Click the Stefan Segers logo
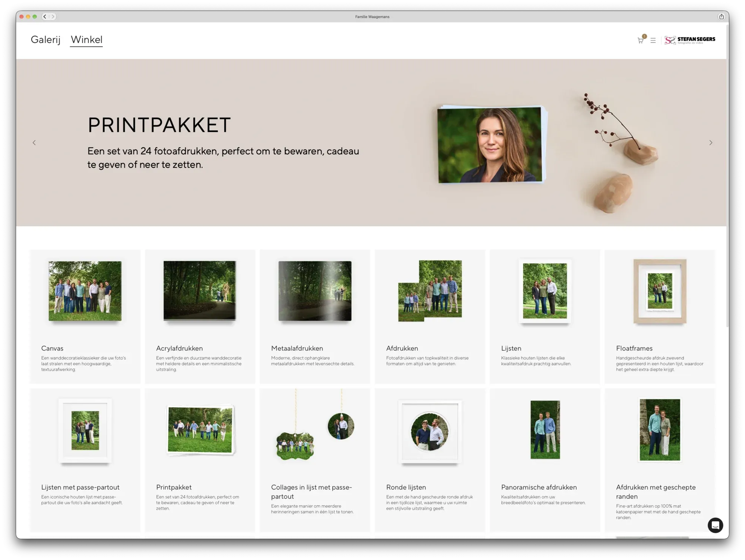Viewport: 745px width, 560px height. pyautogui.click(x=690, y=40)
